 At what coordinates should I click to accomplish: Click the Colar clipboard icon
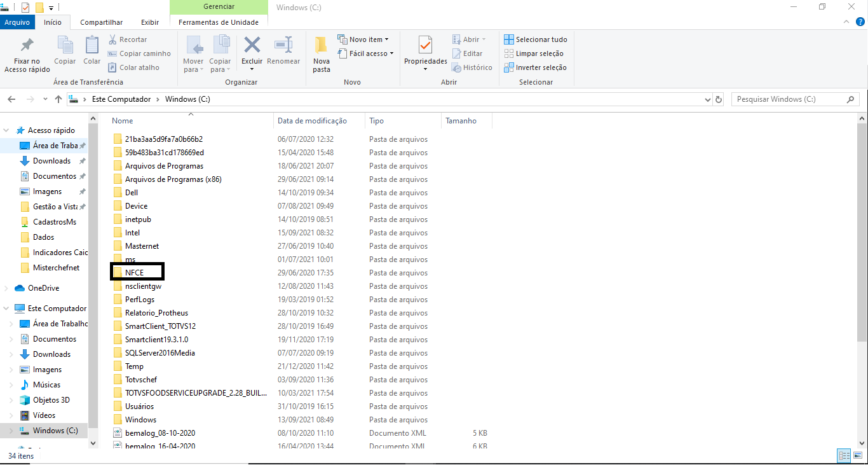(92, 46)
